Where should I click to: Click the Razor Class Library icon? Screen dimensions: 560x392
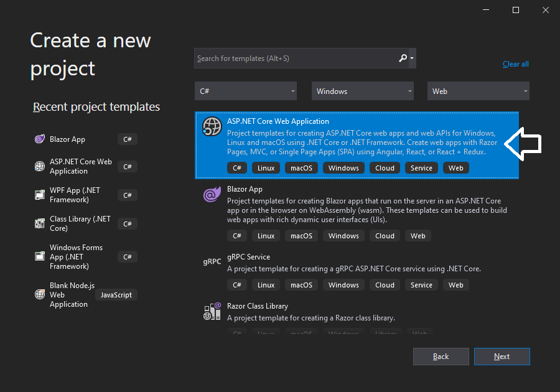pos(212,311)
